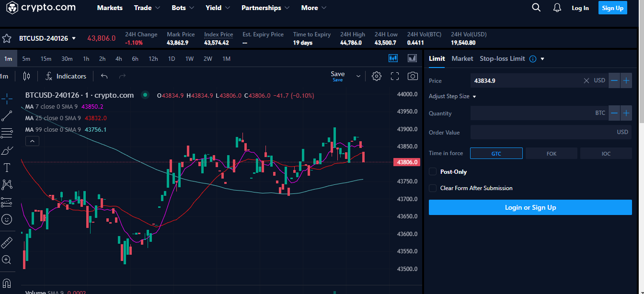Open chart settings gear
This screenshot has width=644, height=294.
377,76
